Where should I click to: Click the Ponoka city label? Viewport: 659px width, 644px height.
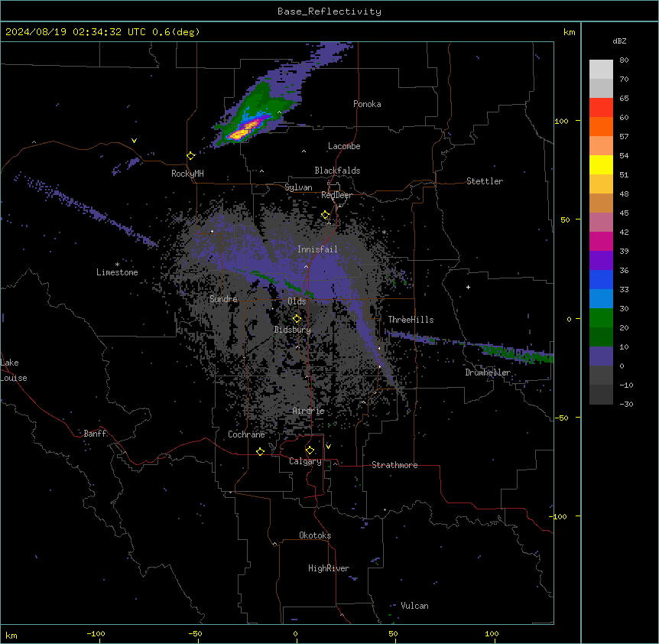[367, 104]
